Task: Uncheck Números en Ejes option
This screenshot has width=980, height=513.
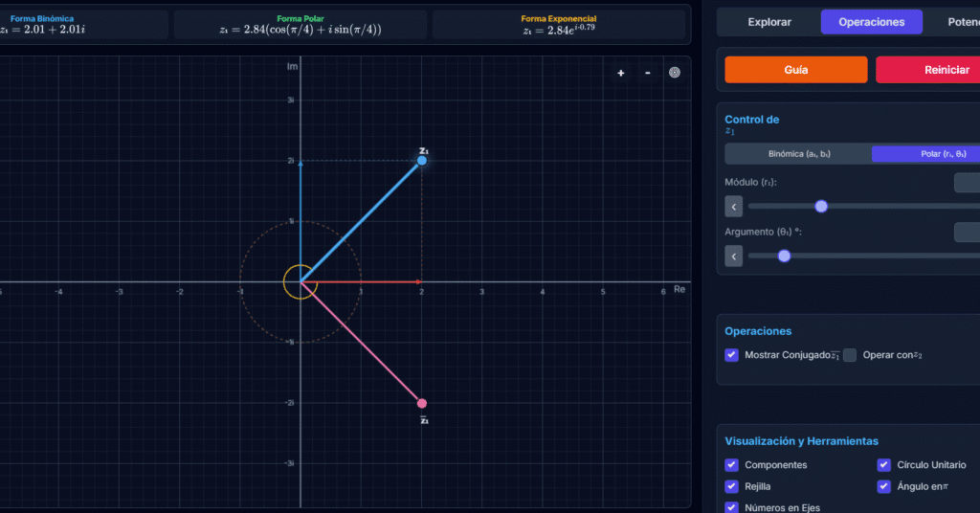Action: [732, 507]
